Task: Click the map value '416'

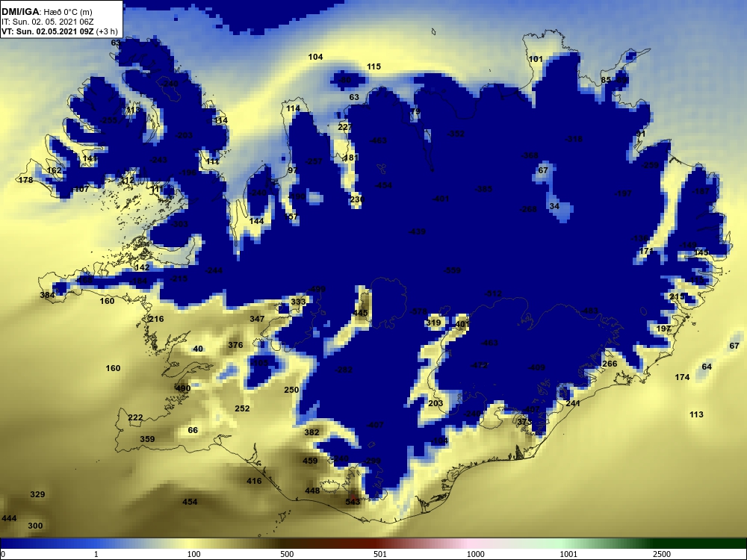Action: pos(254,482)
